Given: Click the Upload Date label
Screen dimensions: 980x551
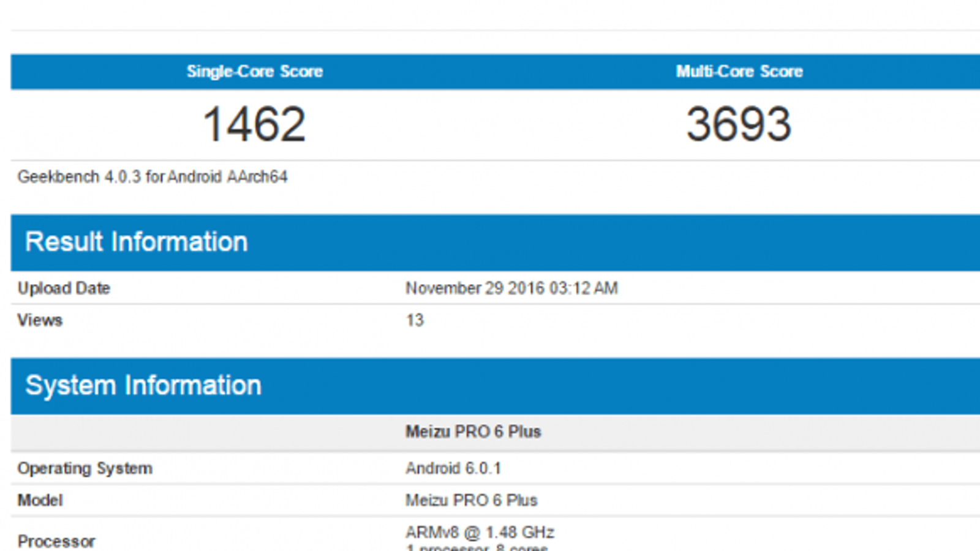Looking at the screenshot, I should 64,288.
